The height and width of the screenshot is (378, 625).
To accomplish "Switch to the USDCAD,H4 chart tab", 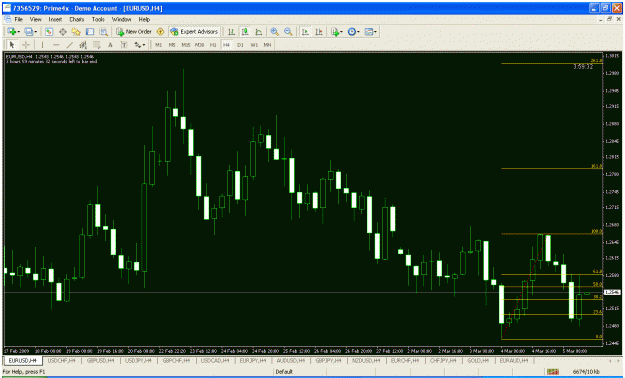I will (x=215, y=360).
